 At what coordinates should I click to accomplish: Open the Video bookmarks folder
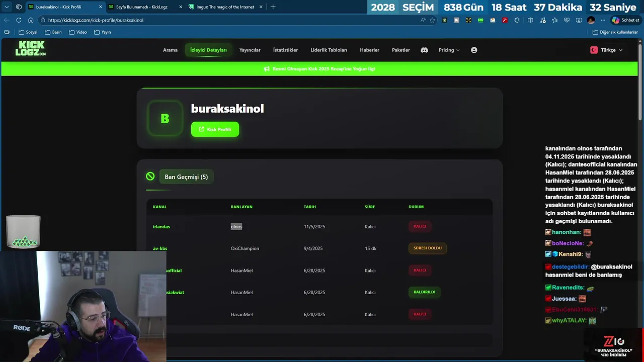click(78, 32)
